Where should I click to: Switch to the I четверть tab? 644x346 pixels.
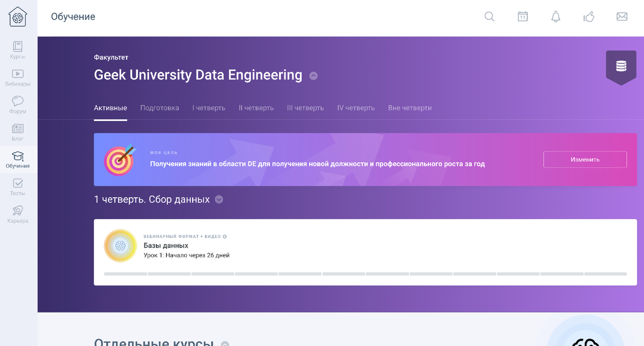(x=209, y=108)
